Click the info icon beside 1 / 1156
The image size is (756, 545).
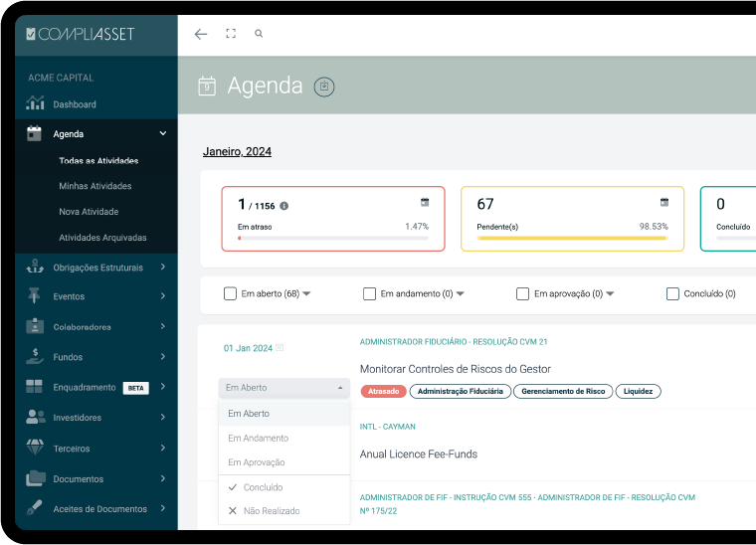(x=283, y=206)
